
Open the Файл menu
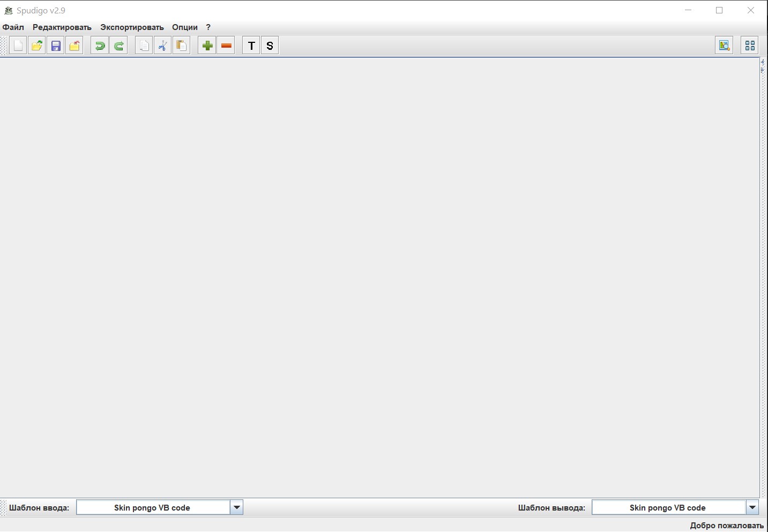[x=13, y=27]
